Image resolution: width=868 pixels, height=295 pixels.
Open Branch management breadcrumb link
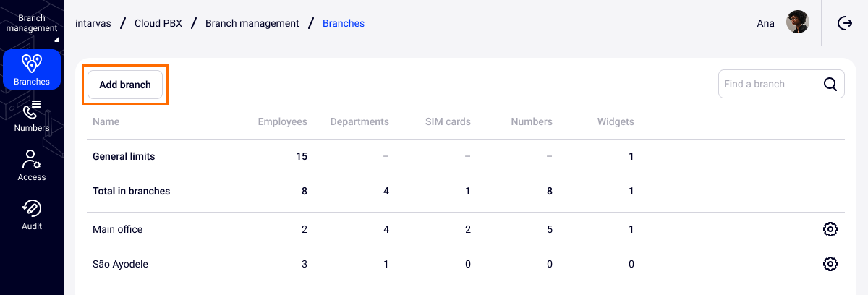252,23
